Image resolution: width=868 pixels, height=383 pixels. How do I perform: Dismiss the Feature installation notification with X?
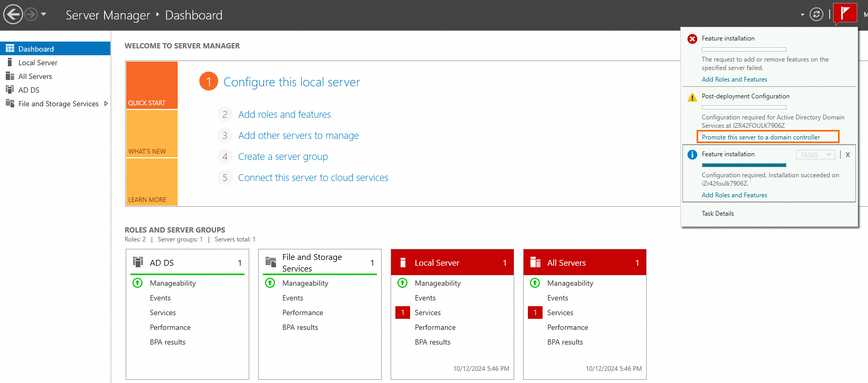(x=847, y=155)
